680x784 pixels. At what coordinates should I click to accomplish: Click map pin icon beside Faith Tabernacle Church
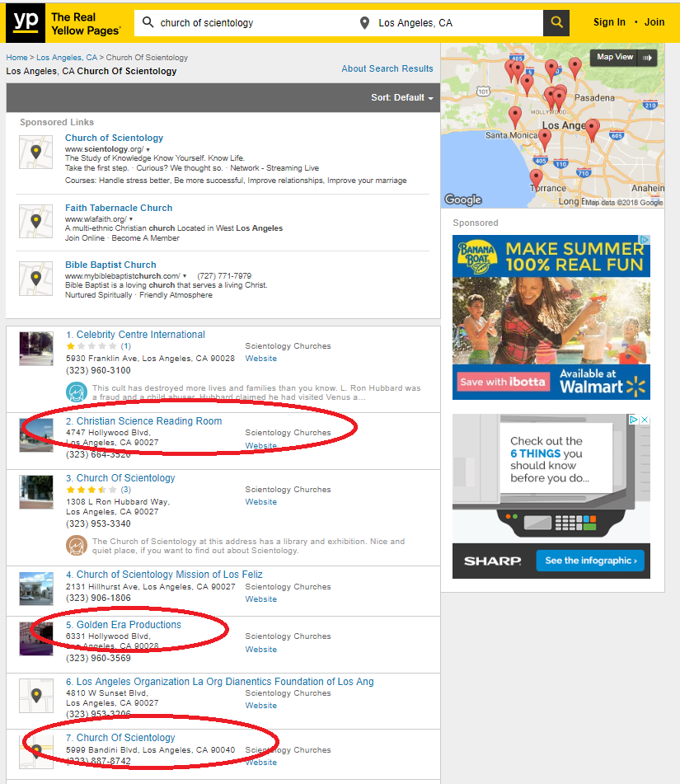36,221
